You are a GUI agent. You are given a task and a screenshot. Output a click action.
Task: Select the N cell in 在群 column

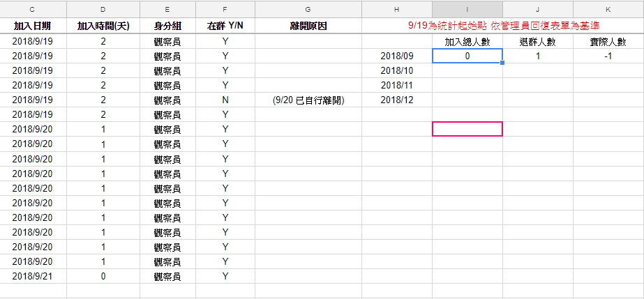(225, 100)
